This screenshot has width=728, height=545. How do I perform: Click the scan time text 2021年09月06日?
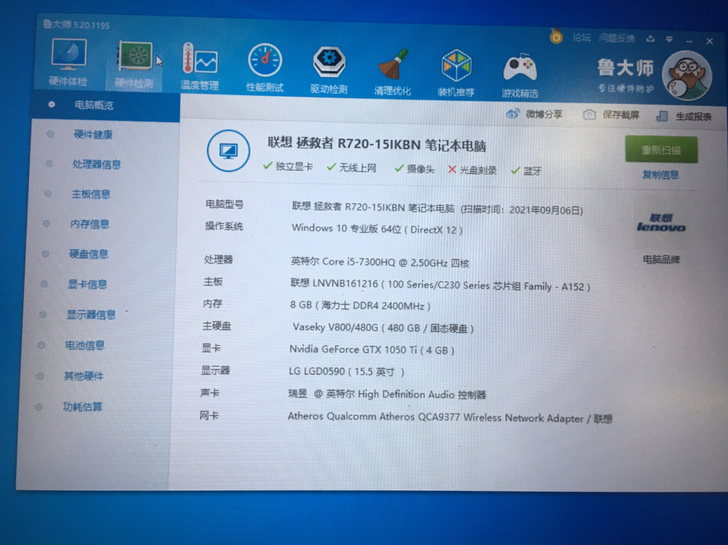546,210
